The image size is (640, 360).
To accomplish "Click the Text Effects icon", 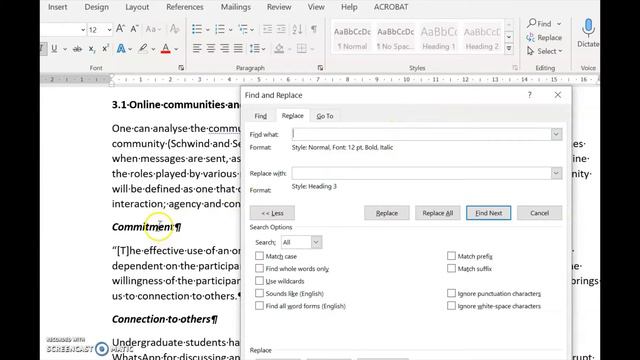I will pyautogui.click(x=121, y=49).
